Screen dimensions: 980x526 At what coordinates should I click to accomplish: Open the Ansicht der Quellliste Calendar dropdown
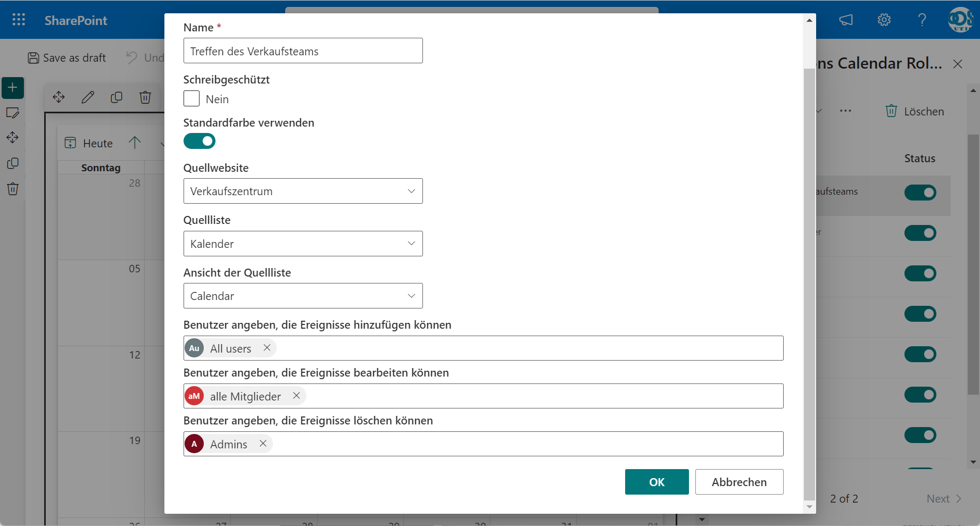coord(303,296)
